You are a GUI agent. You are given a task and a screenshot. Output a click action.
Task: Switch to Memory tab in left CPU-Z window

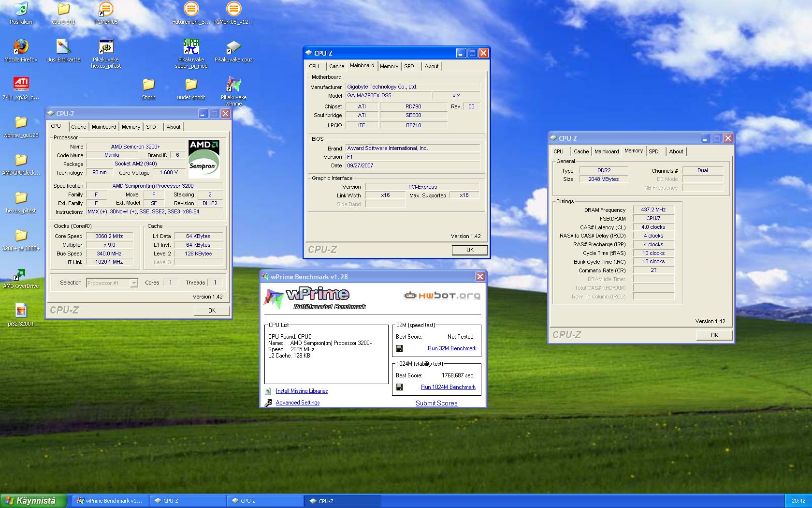pos(131,127)
